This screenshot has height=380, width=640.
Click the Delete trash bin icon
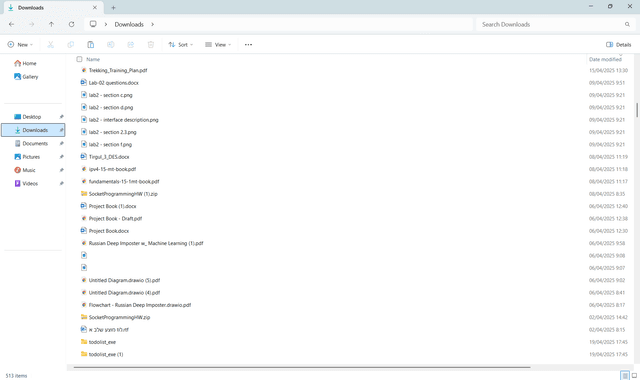click(x=151, y=44)
